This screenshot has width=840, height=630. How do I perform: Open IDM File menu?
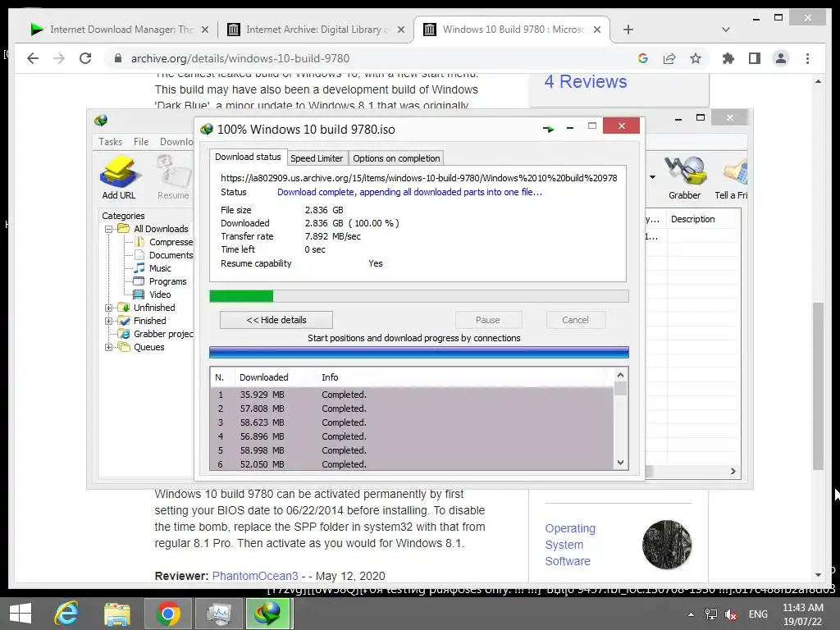141,141
